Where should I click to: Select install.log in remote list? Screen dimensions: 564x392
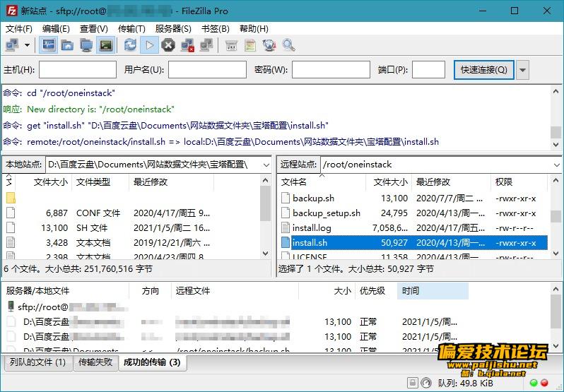[413, 228]
